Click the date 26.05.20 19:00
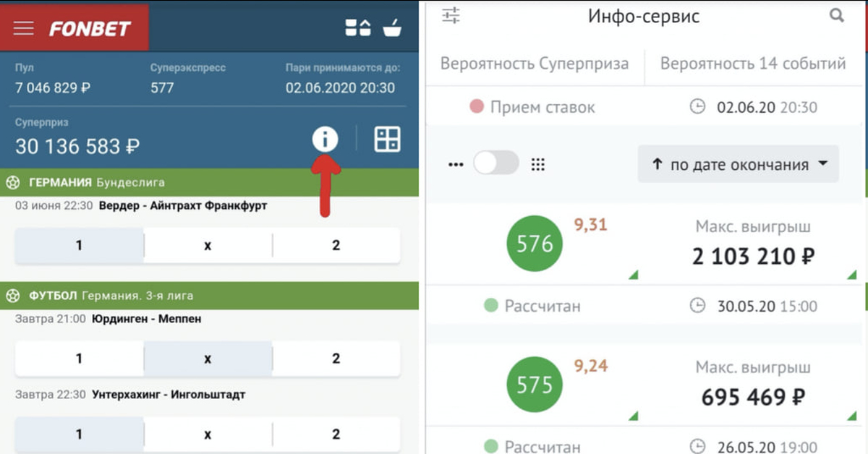Image resolution: width=868 pixels, height=454 pixels. (767, 447)
